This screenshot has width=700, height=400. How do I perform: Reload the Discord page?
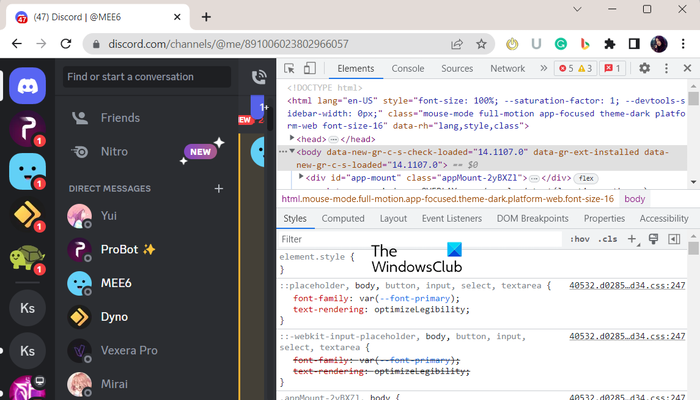(66, 44)
